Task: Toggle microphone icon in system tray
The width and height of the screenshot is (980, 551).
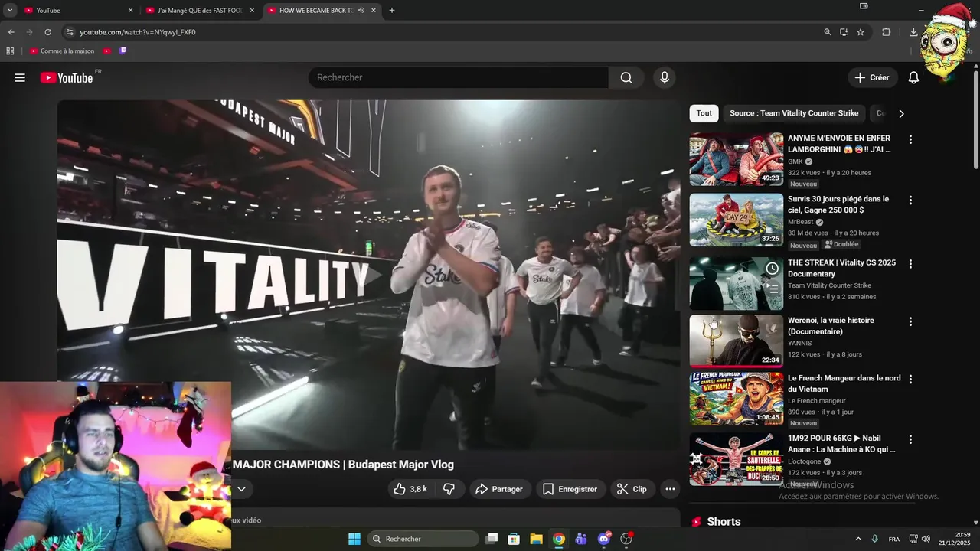Action: pos(874,539)
